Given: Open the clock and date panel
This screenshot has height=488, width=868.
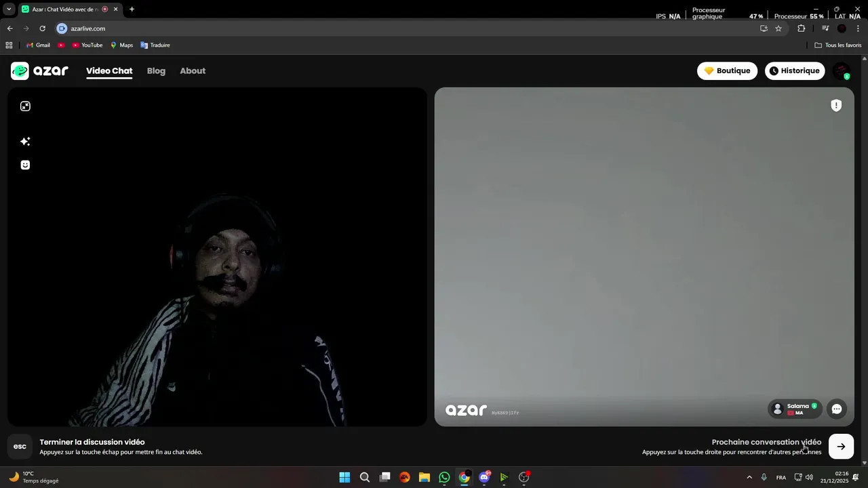Looking at the screenshot, I should click(835, 477).
